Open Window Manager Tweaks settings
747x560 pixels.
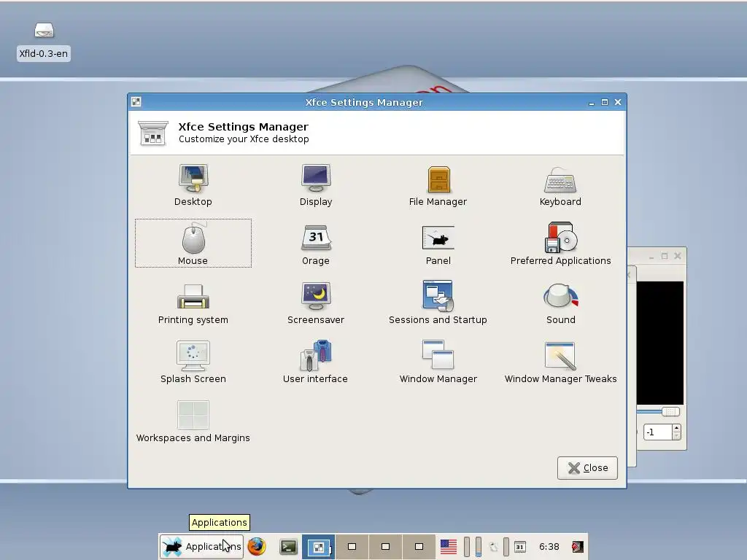click(x=560, y=363)
